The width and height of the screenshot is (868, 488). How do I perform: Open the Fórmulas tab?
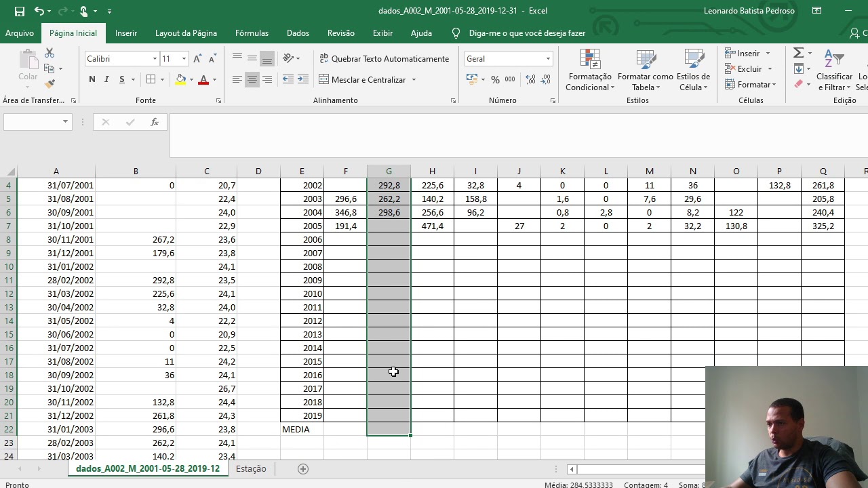click(x=252, y=33)
